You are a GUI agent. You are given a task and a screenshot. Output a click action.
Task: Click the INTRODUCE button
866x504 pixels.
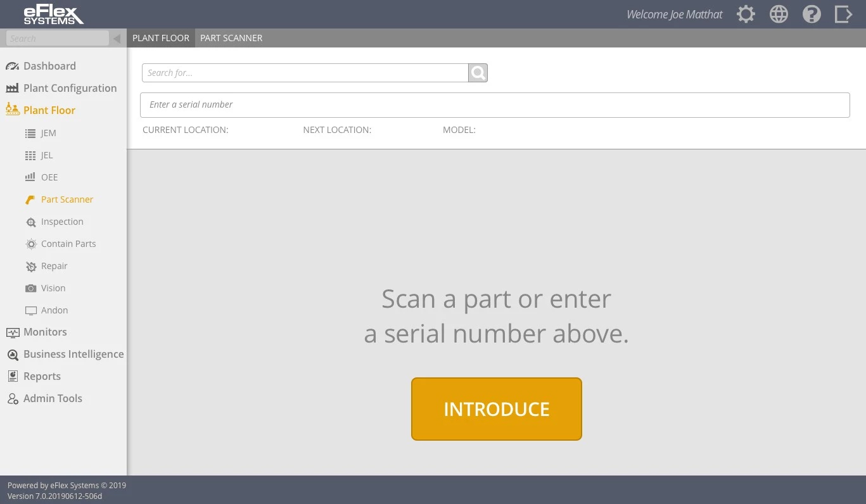[x=496, y=408]
